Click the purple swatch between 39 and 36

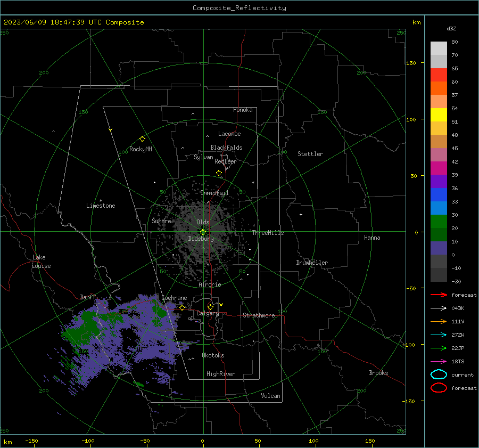[x=439, y=181]
